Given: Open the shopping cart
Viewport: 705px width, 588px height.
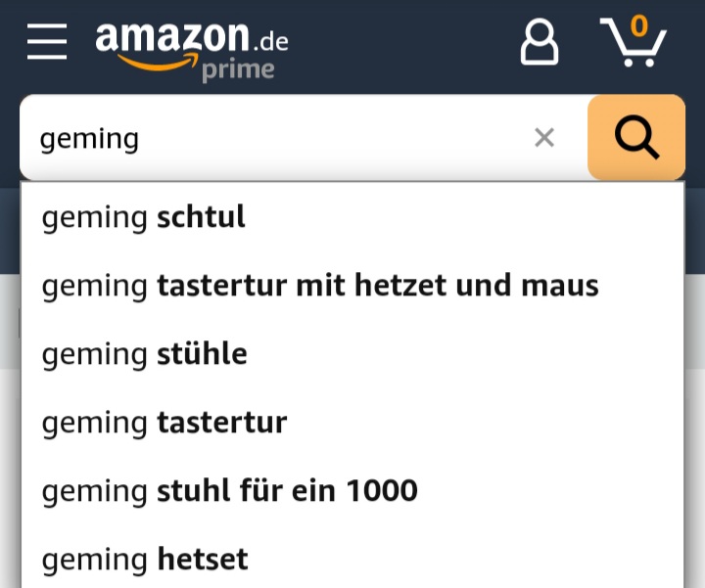Looking at the screenshot, I should point(633,44).
